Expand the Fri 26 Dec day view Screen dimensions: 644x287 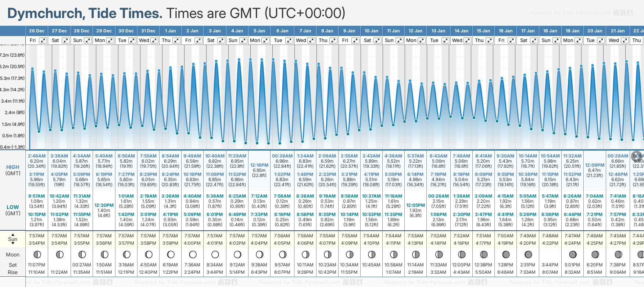[43, 40]
